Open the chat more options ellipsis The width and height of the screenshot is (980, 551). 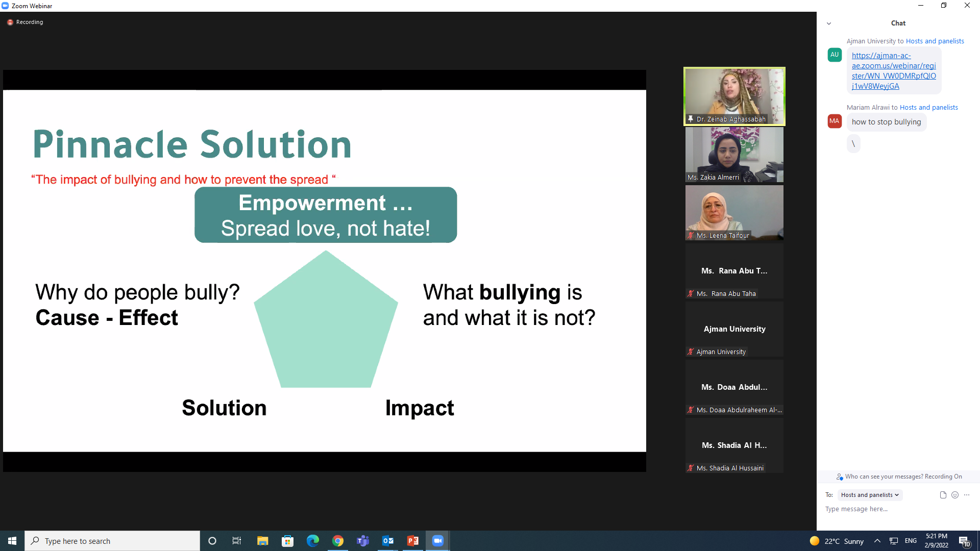(967, 495)
